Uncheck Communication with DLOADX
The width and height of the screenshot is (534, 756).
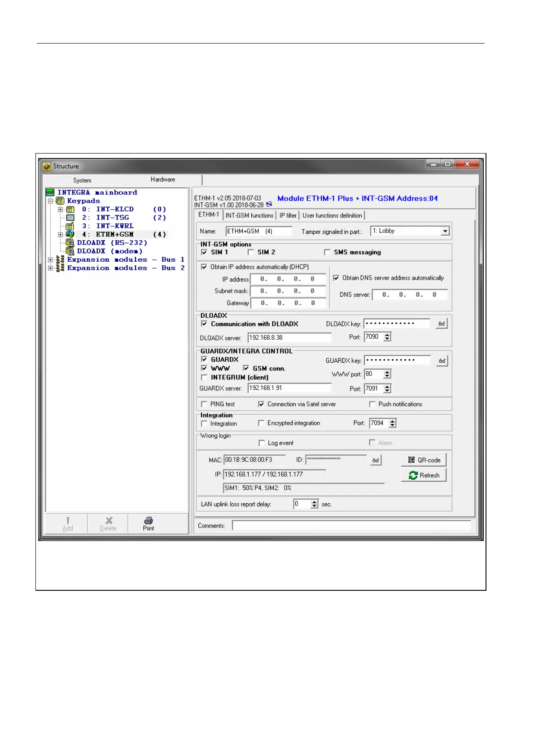point(204,324)
